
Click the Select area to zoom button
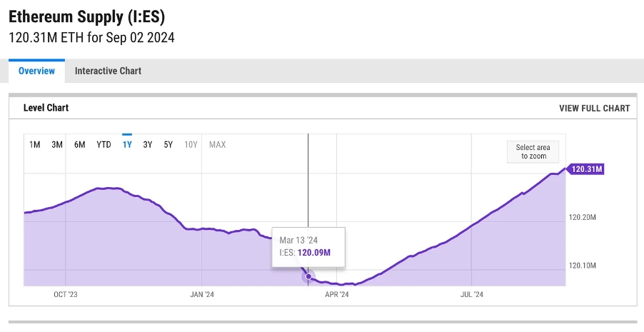(x=533, y=151)
